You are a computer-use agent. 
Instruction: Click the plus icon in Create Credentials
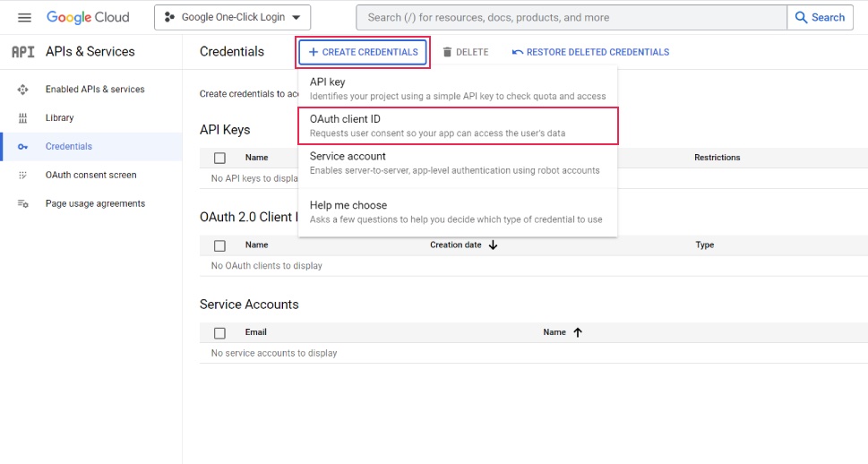point(314,52)
